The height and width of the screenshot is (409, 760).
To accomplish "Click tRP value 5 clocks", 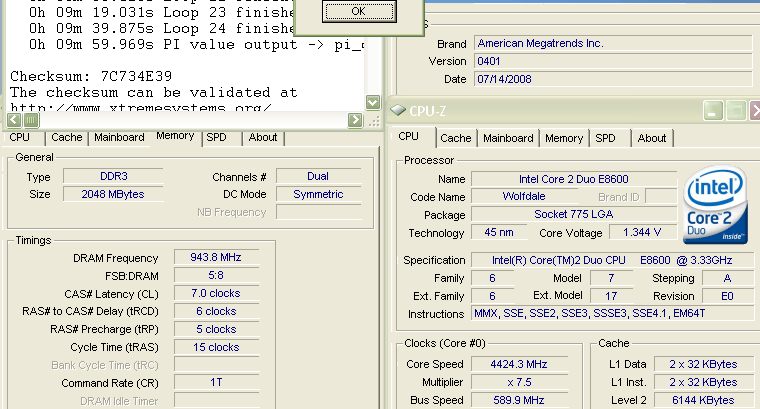I will (216, 329).
